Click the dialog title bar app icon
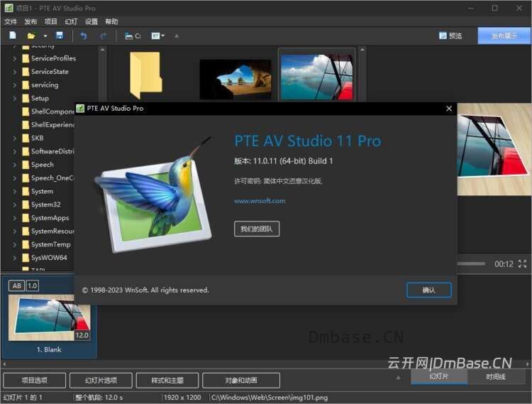 coord(80,109)
